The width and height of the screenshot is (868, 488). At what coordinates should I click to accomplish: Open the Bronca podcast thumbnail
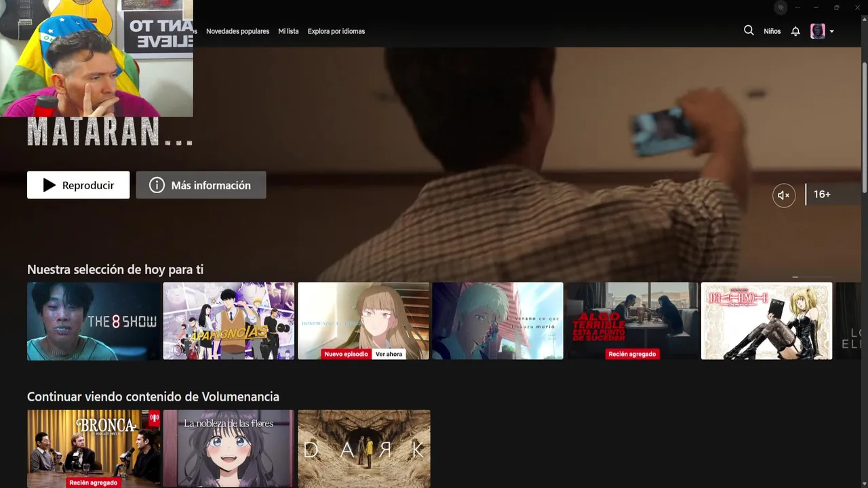pyautogui.click(x=94, y=449)
